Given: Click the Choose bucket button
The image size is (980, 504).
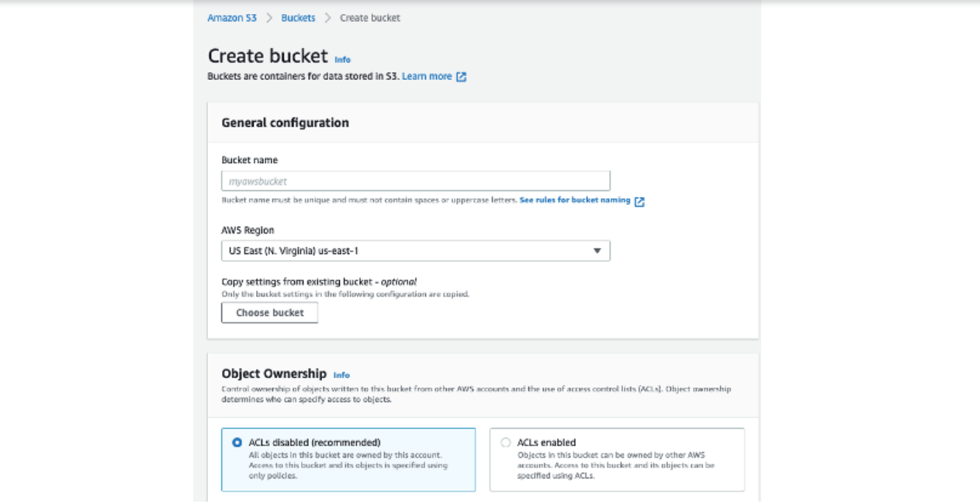Looking at the screenshot, I should pyautogui.click(x=269, y=312).
